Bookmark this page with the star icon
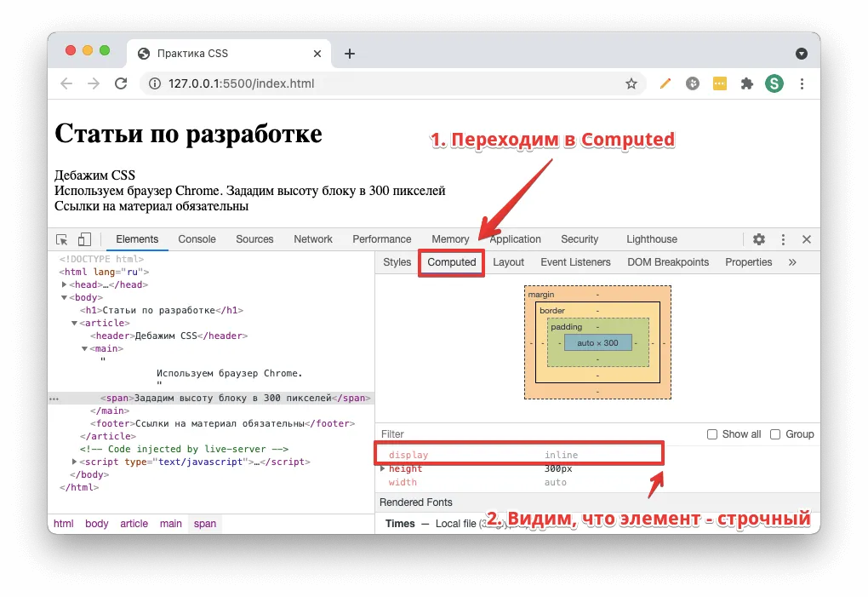Screen dimensions: 868x597 click(x=631, y=83)
